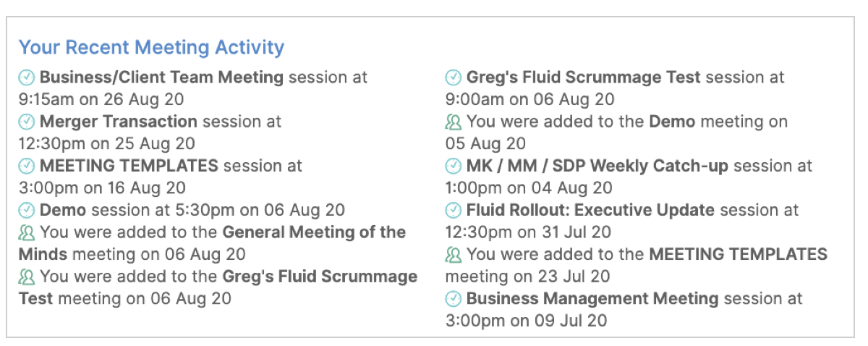The height and width of the screenshot is (346, 868).
Task: Click the Your Recent Meeting Activity heading
Action: click(151, 48)
